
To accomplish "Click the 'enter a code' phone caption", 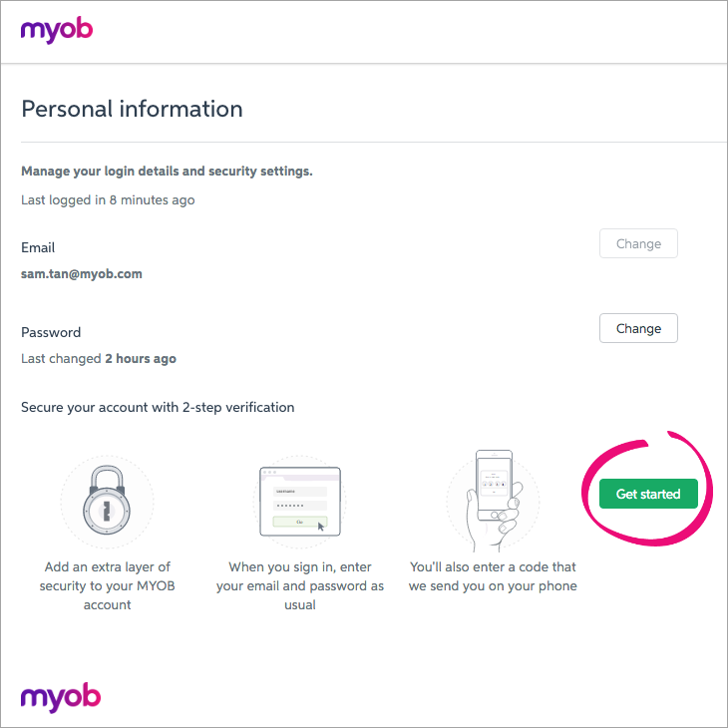I will pos(493,576).
